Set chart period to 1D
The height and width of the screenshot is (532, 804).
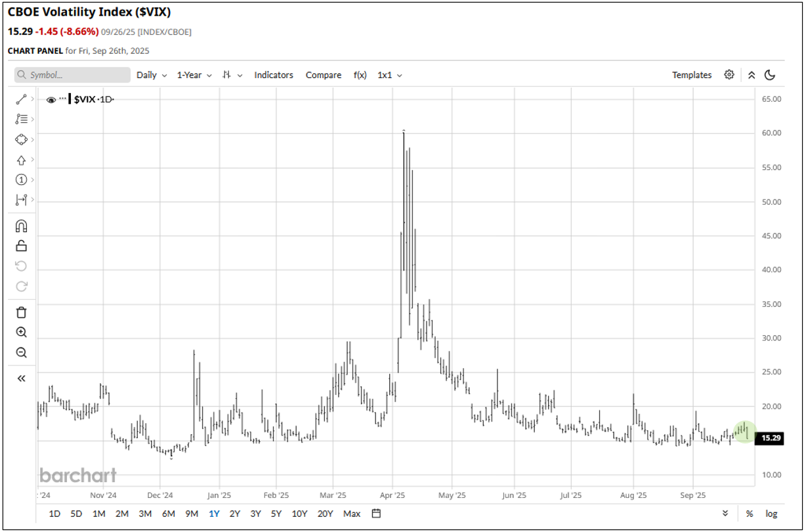[x=56, y=514]
